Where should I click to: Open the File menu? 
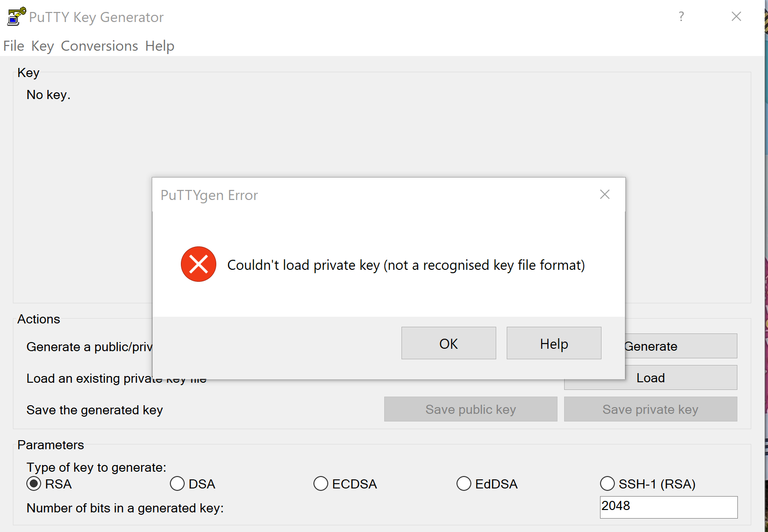(x=13, y=45)
